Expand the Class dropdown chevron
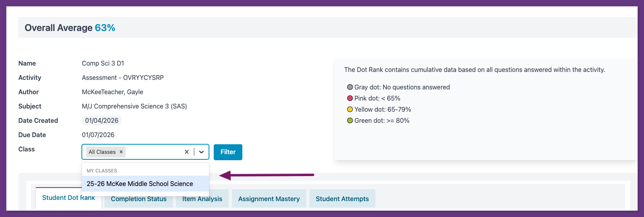This screenshot has width=644, height=217. click(x=201, y=152)
